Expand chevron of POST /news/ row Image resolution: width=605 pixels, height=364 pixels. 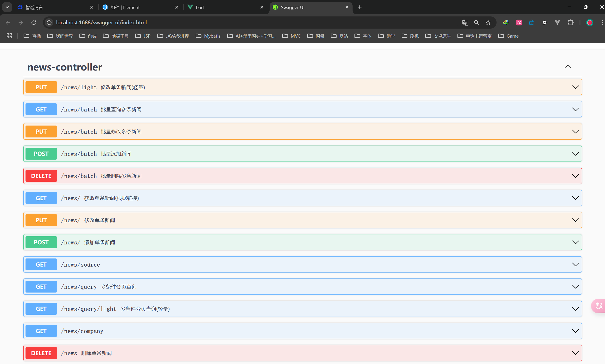tap(575, 242)
